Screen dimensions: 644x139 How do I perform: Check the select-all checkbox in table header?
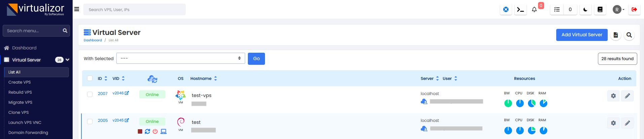(x=90, y=78)
